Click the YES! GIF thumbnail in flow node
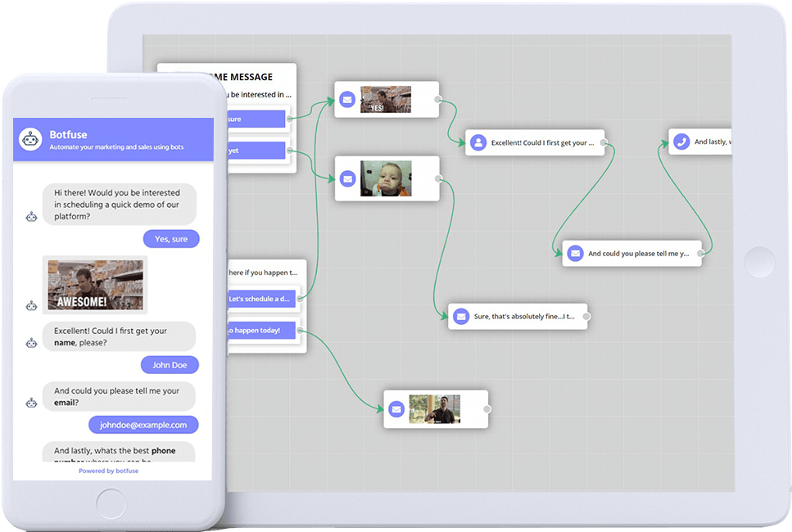792x532 pixels. click(386, 100)
